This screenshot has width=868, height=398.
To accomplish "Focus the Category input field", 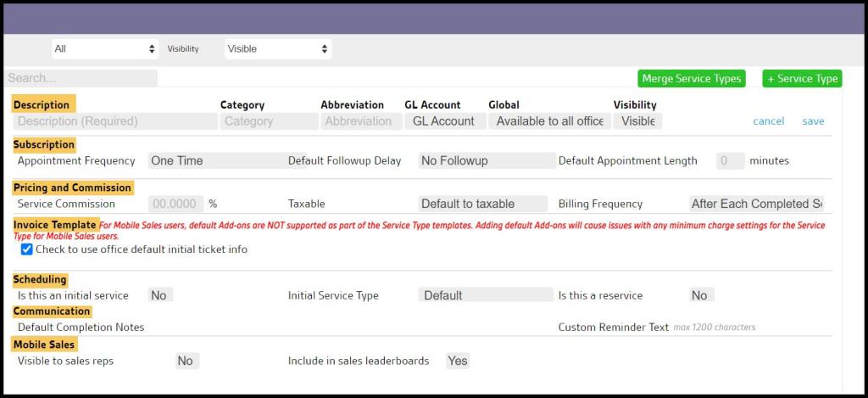I will (x=269, y=121).
